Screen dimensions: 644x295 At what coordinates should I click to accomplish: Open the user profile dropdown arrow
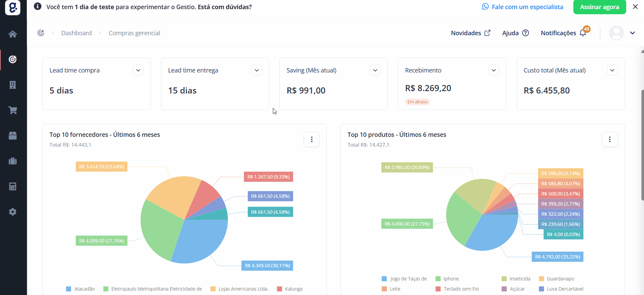(x=632, y=33)
